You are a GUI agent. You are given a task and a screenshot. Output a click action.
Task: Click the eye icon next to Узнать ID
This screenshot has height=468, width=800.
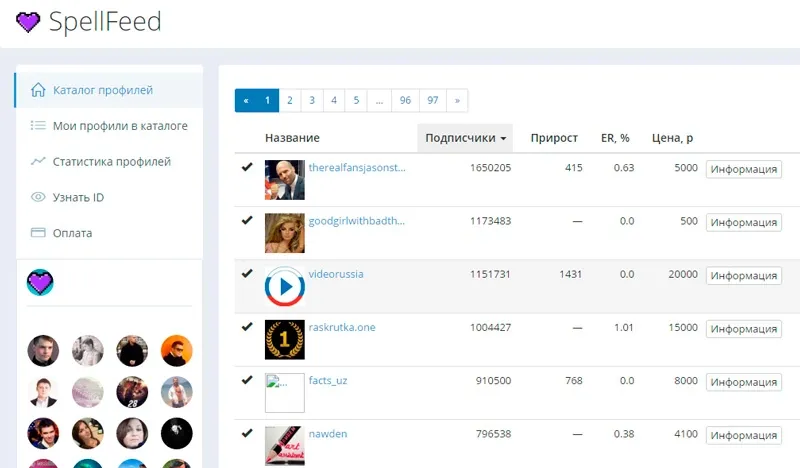(x=38, y=197)
